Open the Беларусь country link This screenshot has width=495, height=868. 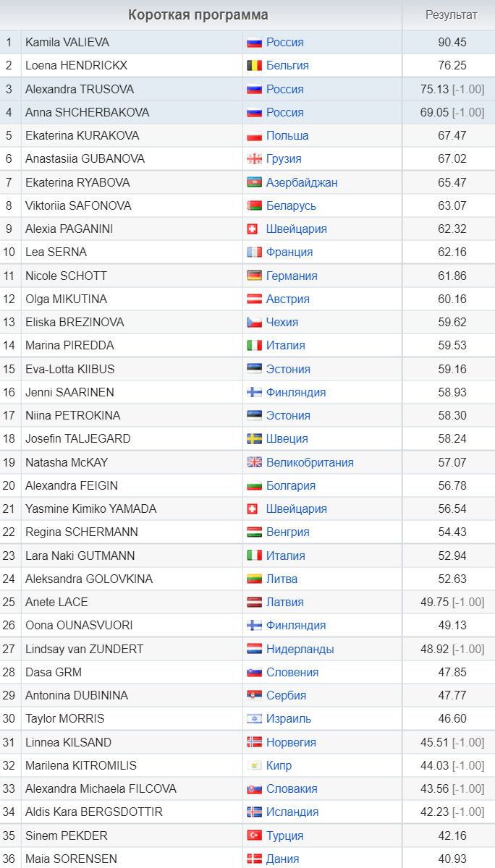291,206
